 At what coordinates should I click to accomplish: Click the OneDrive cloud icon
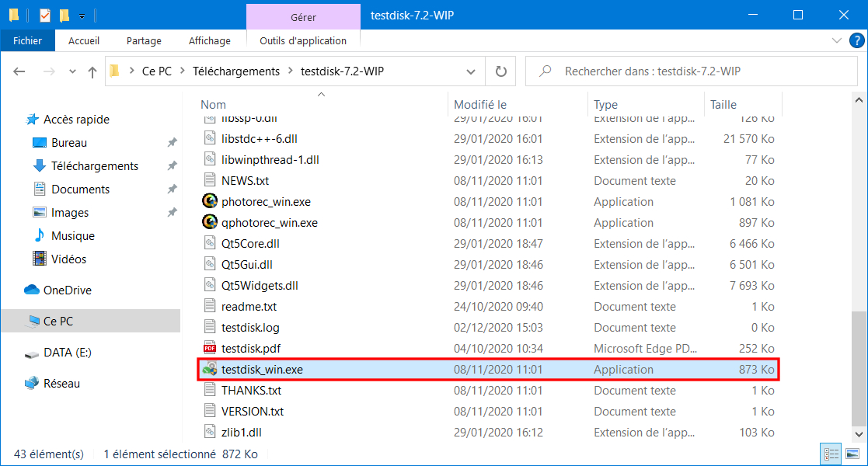32,290
